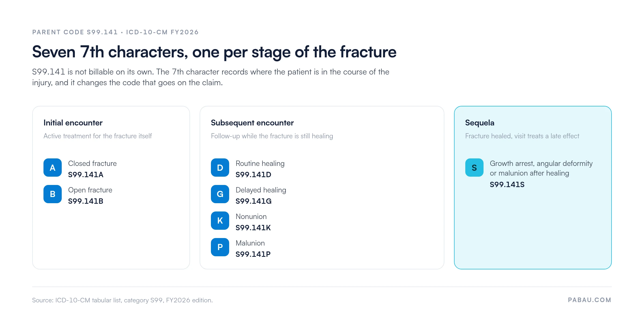Select the D routine healing badge
Viewport: 644px width, 334px height.
pyautogui.click(x=220, y=168)
